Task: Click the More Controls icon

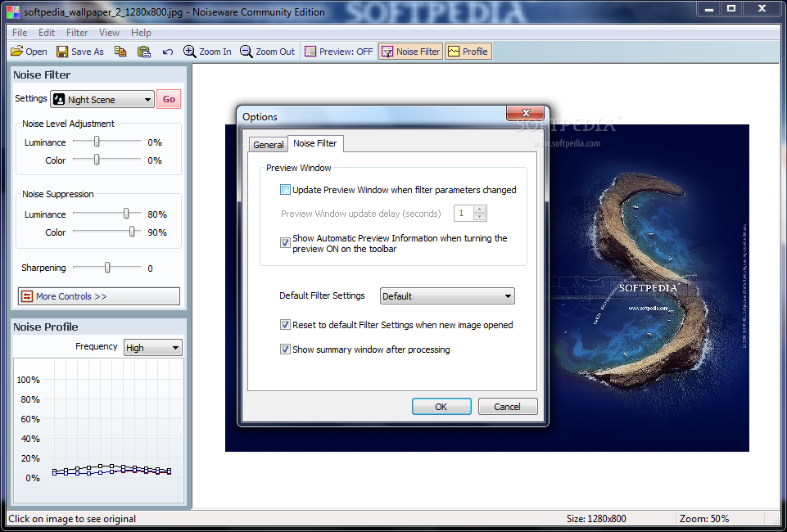Action: (x=26, y=296)
